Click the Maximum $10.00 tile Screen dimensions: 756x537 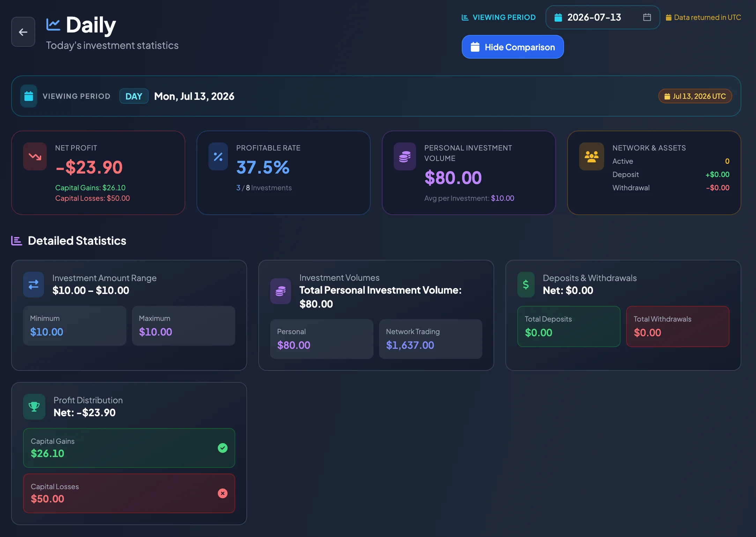tap(184, 326)
